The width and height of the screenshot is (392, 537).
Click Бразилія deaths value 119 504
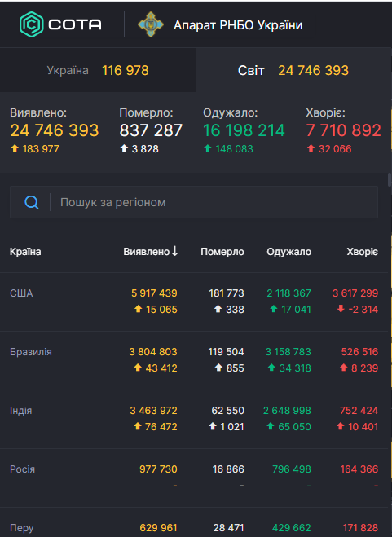pyautogui.click(x=227, y=352)
